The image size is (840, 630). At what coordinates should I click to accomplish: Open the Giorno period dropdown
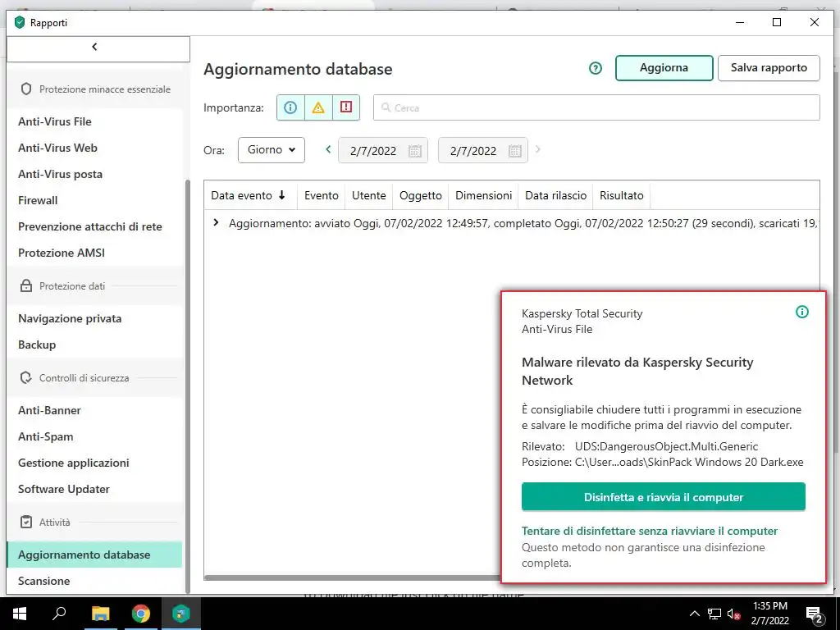pos(271,150)
